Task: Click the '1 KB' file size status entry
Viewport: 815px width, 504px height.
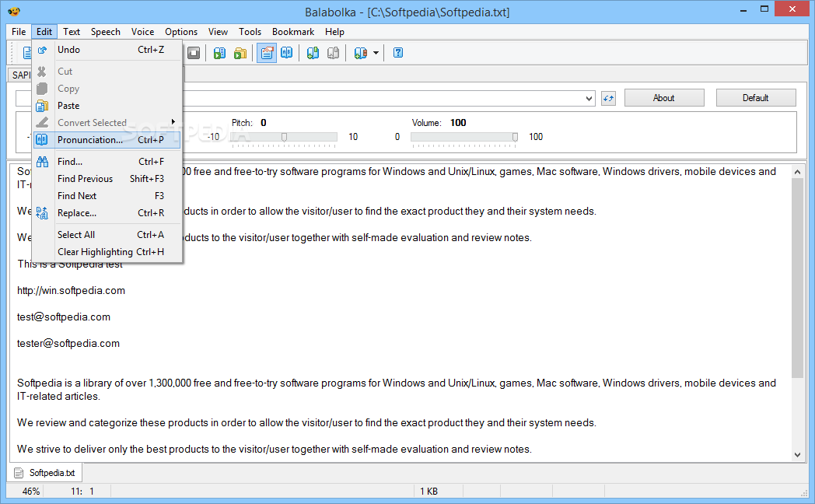Action: 428,491
